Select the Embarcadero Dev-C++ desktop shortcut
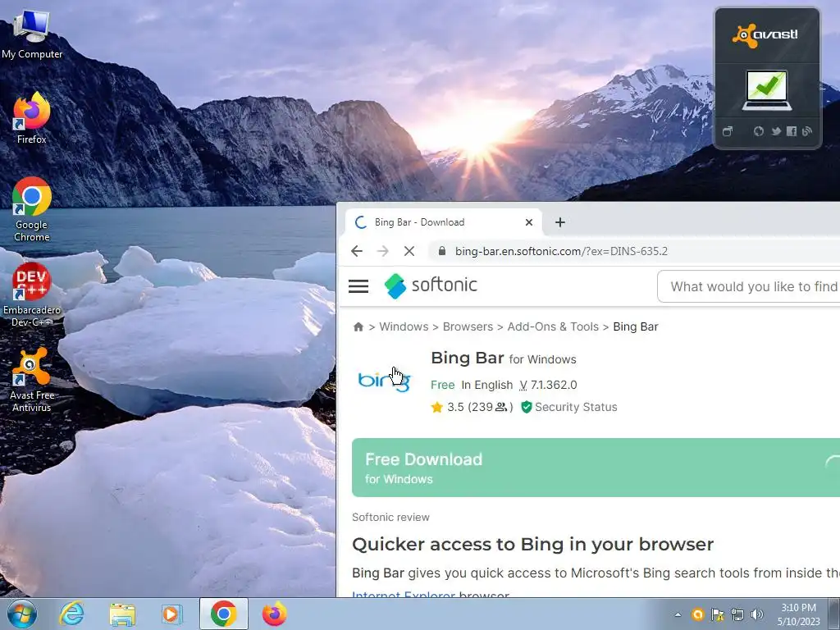This screenshot has width=840, height=630. click(x=32, y=295)
